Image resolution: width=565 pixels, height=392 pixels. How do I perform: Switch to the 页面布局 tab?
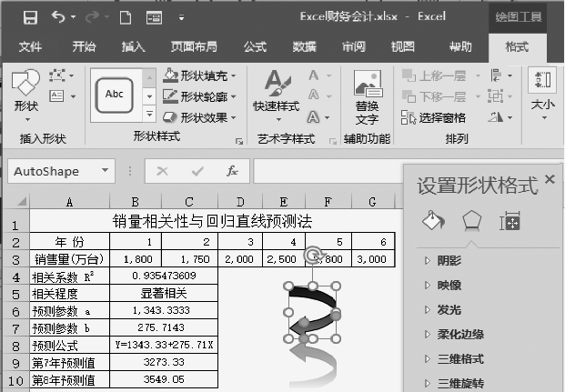point(194,46)
